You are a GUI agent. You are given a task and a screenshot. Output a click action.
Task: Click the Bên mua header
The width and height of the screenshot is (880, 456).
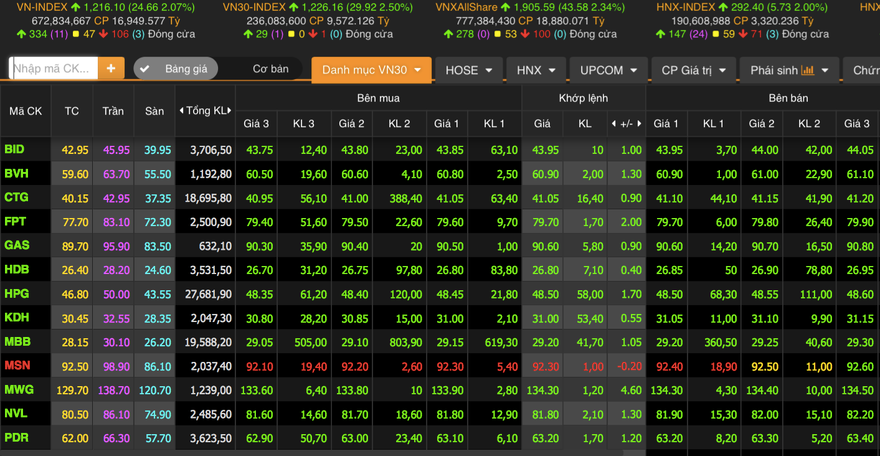coord(378,98)
